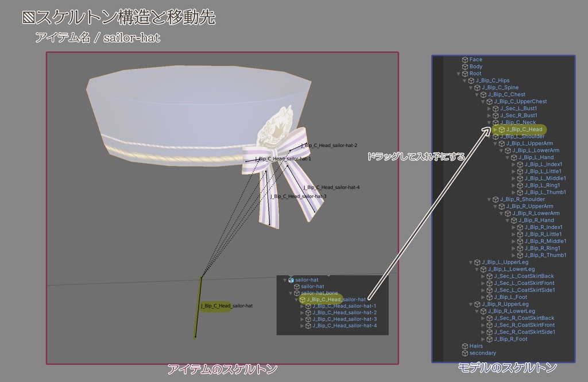Click the cube icon beside Face
Viewport: 588px width, 382px height.
pyautogui.click(x=465, y=60)
